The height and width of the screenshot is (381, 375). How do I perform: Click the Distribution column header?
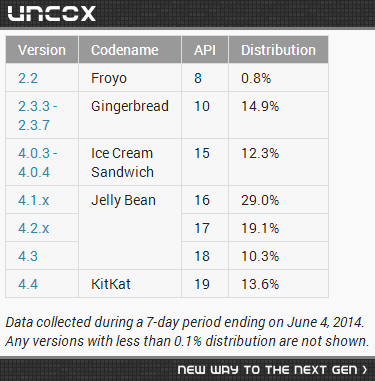click(x=279, y=50)
